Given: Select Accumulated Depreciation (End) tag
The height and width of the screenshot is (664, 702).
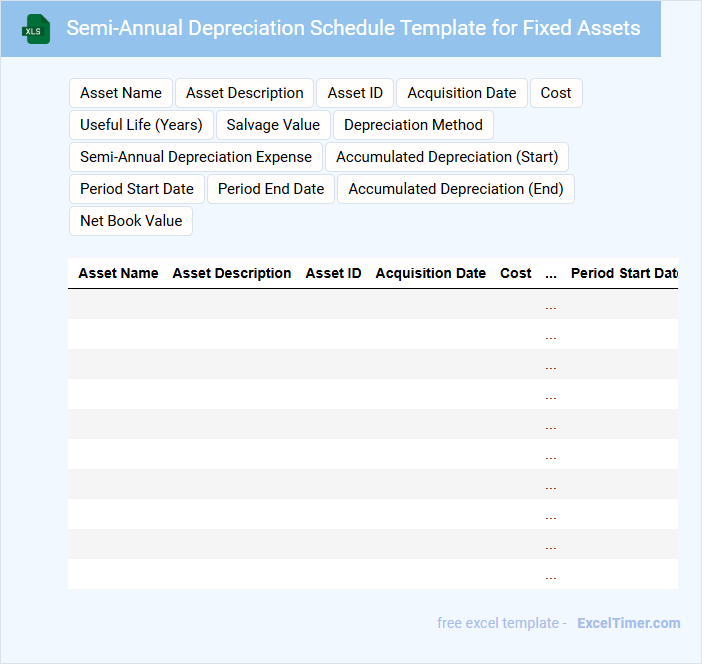Looking at the screenshot, I should click(x=456, y=189).
